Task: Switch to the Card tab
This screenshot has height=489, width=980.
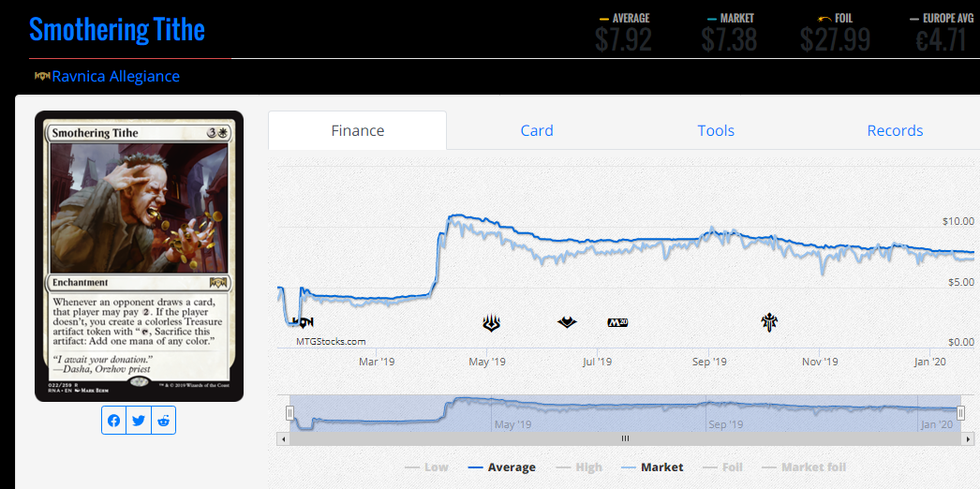Action: point(537,130)
